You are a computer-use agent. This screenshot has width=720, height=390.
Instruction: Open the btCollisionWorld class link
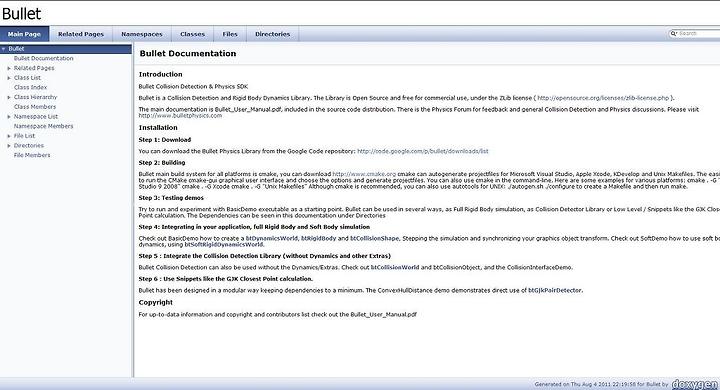395,267
